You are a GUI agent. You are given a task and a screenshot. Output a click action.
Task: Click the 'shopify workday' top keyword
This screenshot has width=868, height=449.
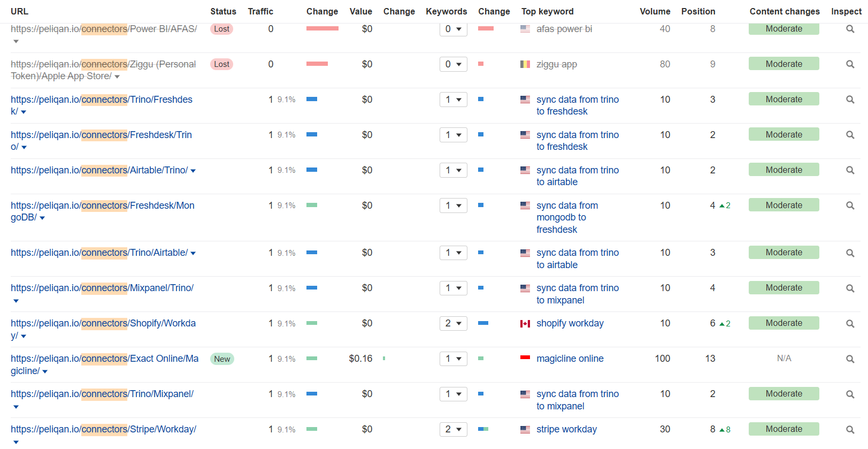point(570,323)
